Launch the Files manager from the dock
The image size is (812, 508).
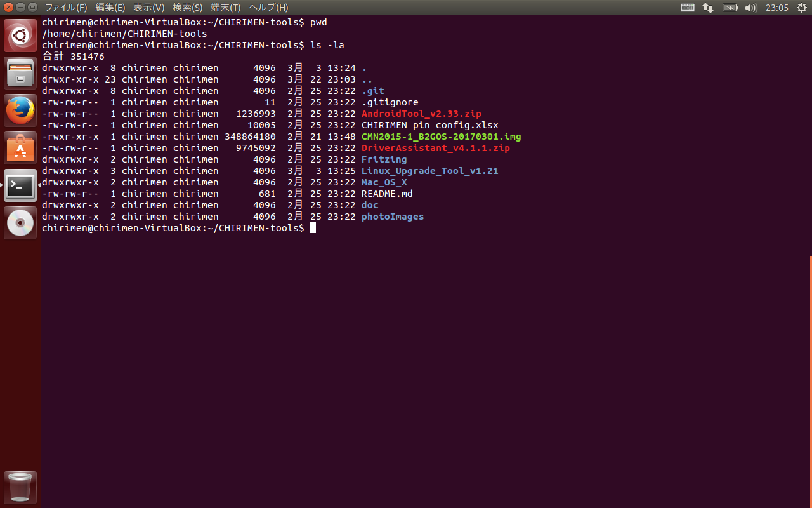pos(20,72)
